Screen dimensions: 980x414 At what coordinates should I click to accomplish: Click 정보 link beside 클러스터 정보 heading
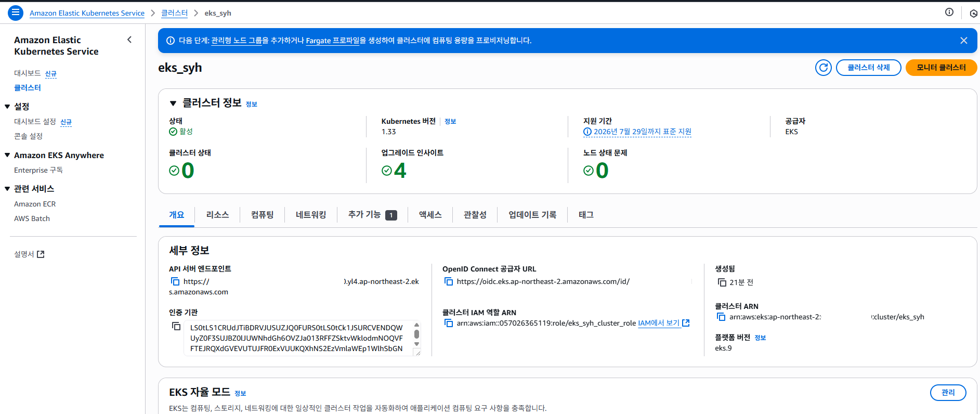tap(252, 104)
